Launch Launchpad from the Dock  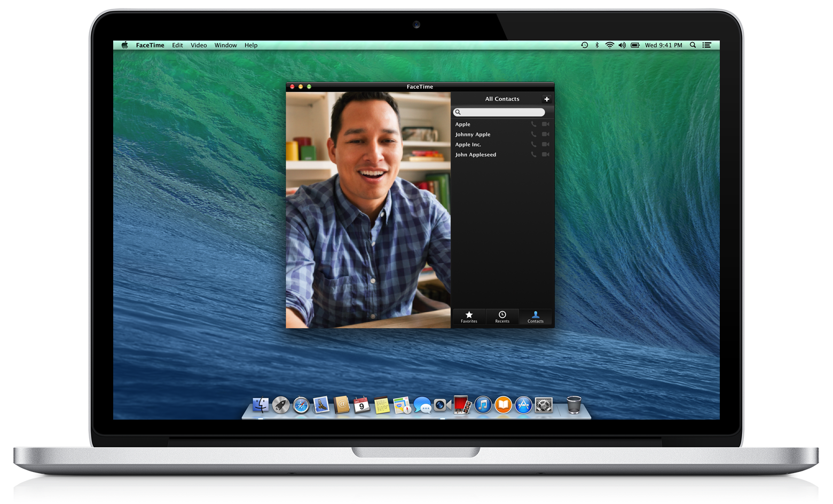click(x=281, y=405)
